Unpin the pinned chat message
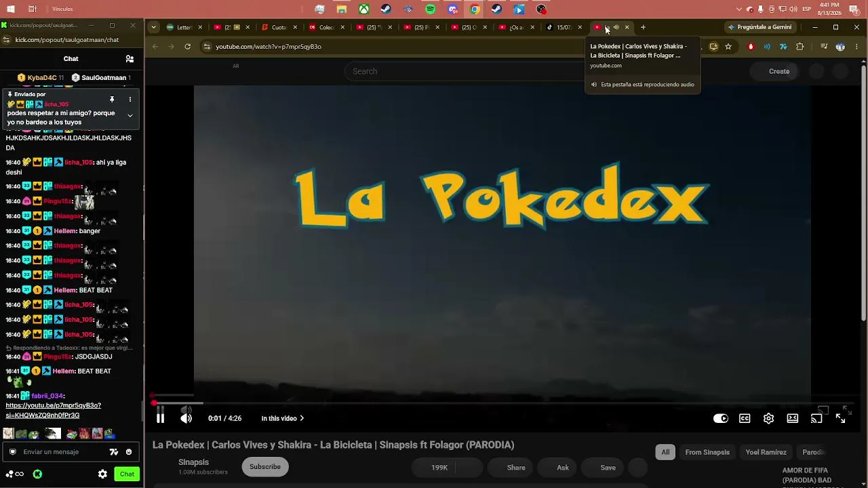The width and height of the screenshot is (868, 488). point(112,100)
